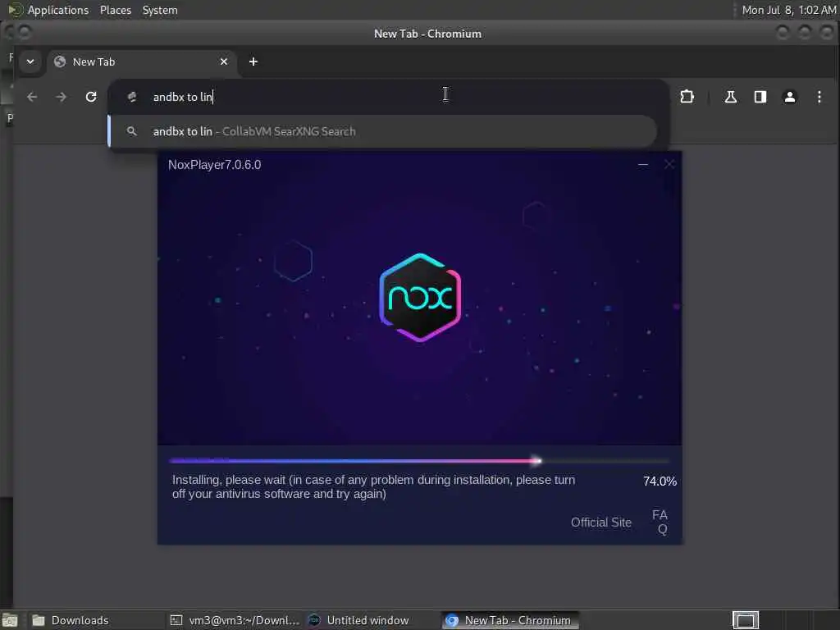
Task: Click the show desktop icon in taskbar
Action: (10, 620)
